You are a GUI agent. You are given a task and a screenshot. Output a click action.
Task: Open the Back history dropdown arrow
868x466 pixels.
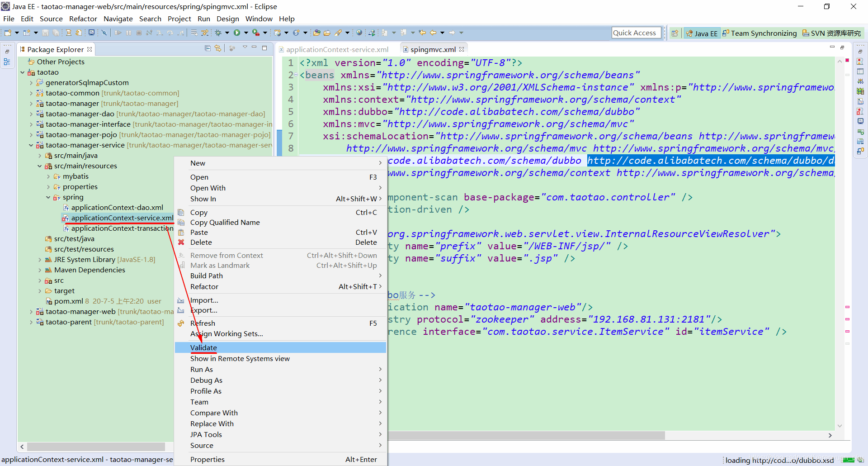click(442, 33)
